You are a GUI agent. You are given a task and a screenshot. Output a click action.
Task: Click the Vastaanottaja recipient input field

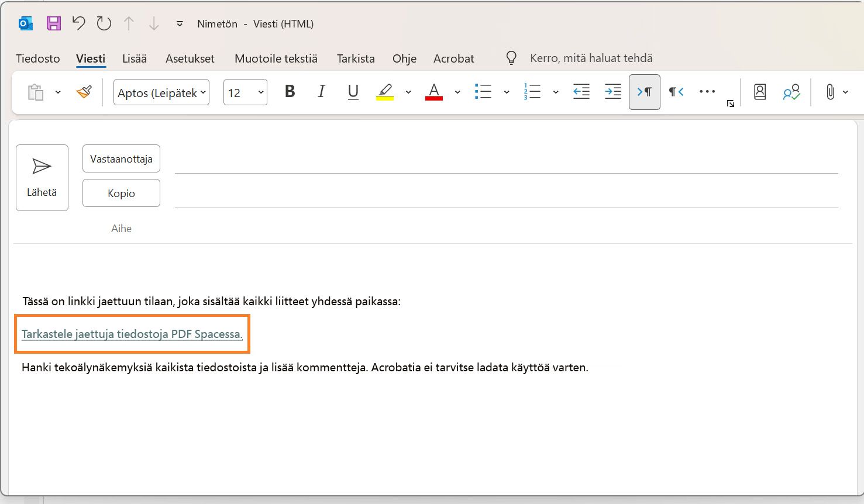click(x=507, y=160)
